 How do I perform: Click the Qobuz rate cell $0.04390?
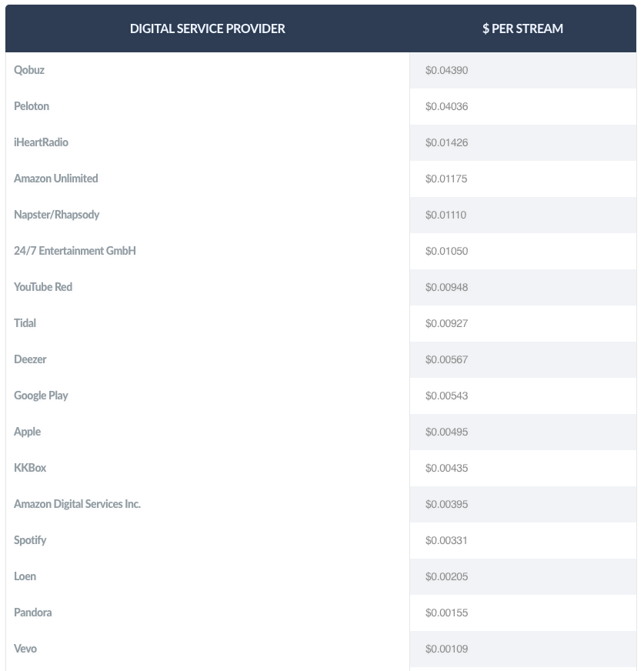(x=446, y=70)
